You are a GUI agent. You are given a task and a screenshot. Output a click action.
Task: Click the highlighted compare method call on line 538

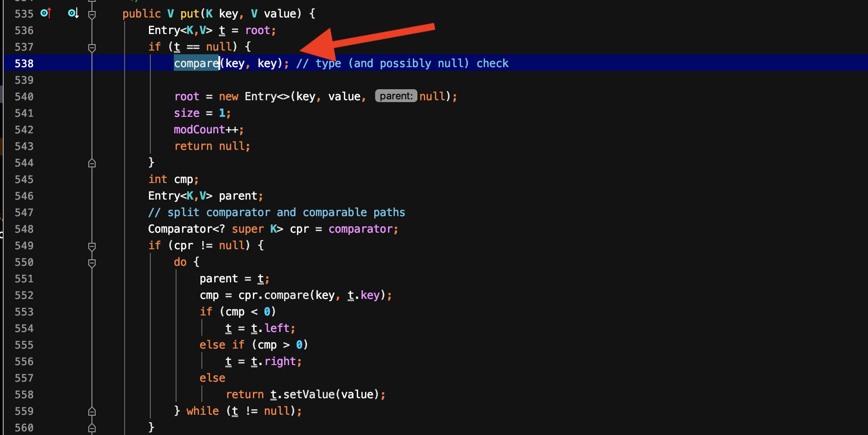[196, 63]
